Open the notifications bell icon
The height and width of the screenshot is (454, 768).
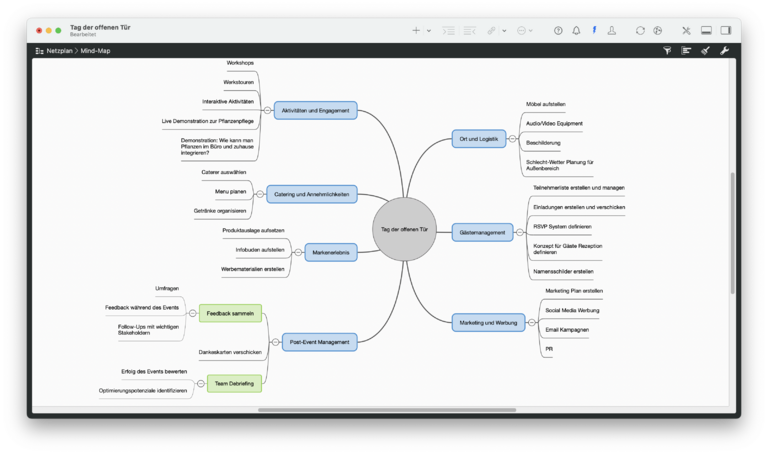pyautogui.click(x=576, y=30)
